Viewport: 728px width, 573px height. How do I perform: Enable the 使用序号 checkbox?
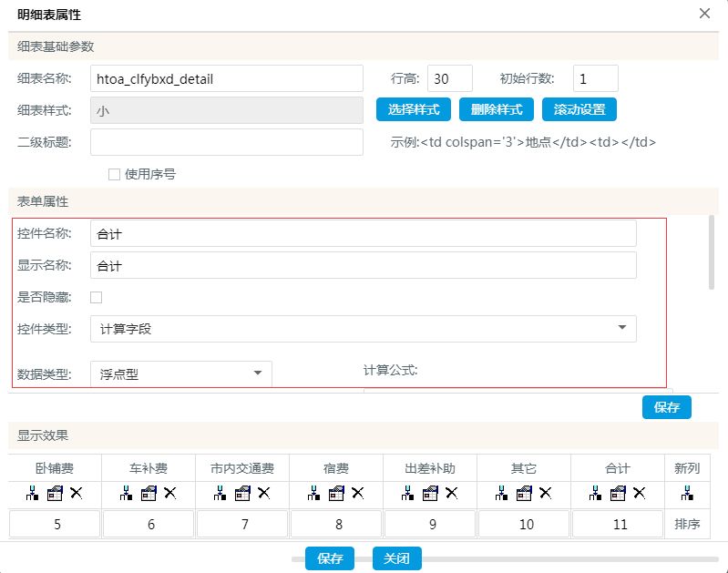tap(115, 174)
